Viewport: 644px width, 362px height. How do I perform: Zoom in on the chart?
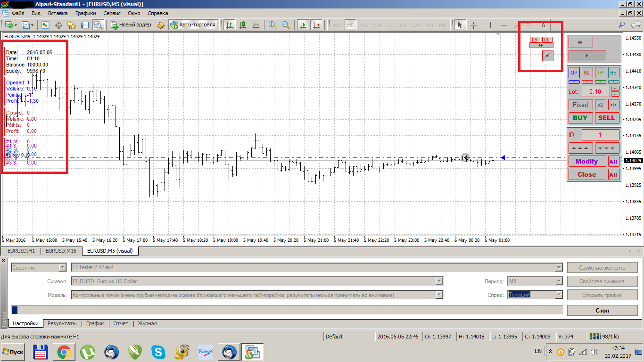pyautogui.click(x=272, y=25)
